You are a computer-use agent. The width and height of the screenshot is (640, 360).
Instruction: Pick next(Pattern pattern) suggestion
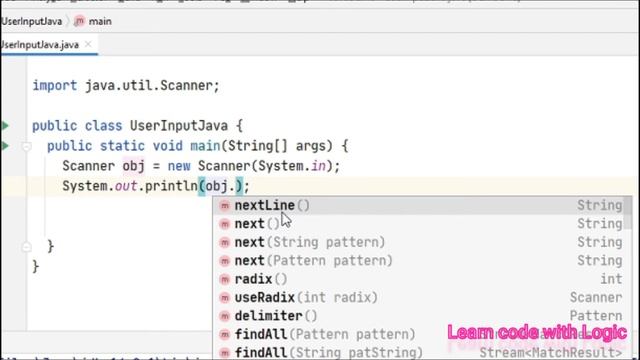point(418,260)
